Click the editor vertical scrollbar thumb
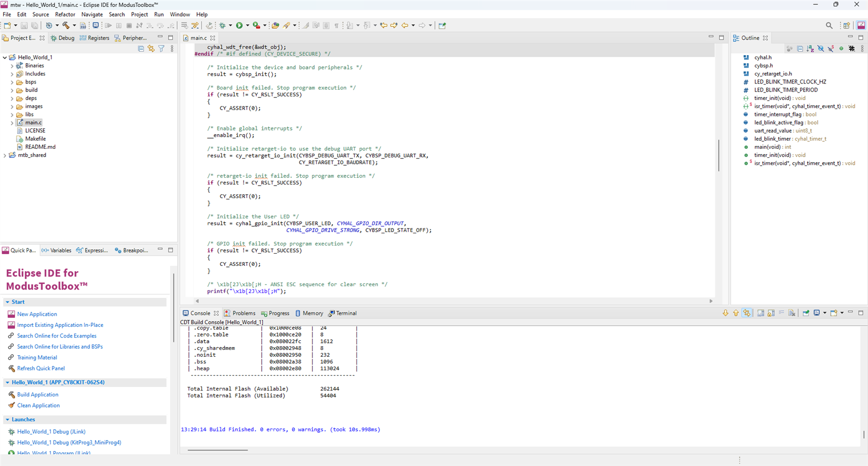 pyautogui.click(x=719, y=155)
